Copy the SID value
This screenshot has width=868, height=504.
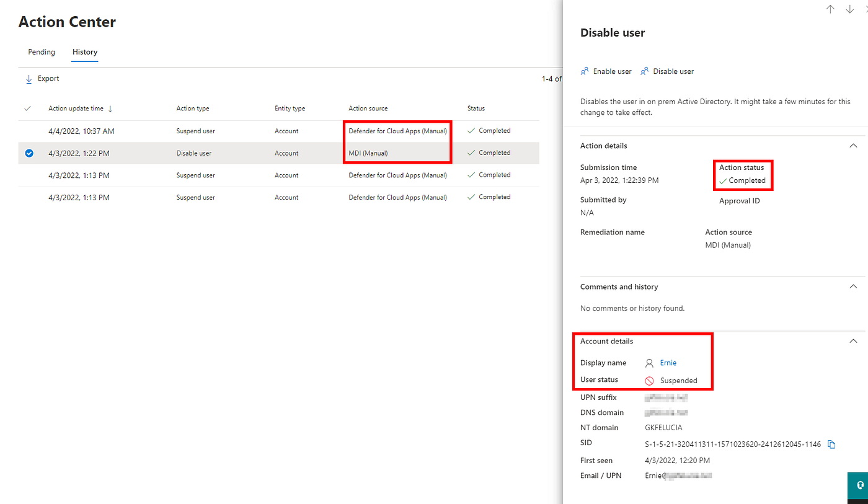(x=832, y=444)
